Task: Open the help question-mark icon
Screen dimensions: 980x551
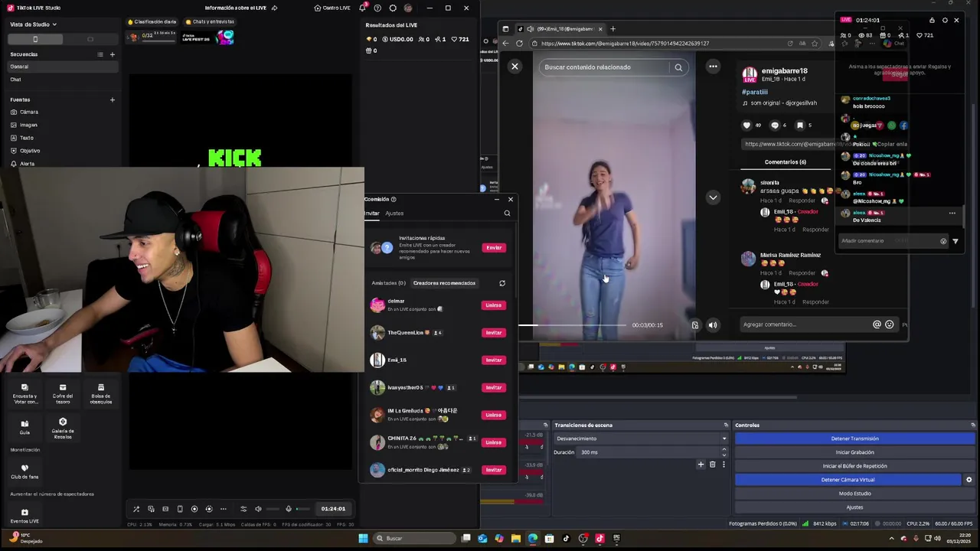Action: (377, 8)
